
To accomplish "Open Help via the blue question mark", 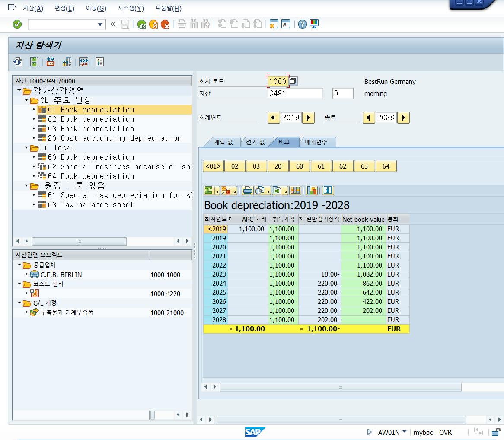I will tap(303, 24).
